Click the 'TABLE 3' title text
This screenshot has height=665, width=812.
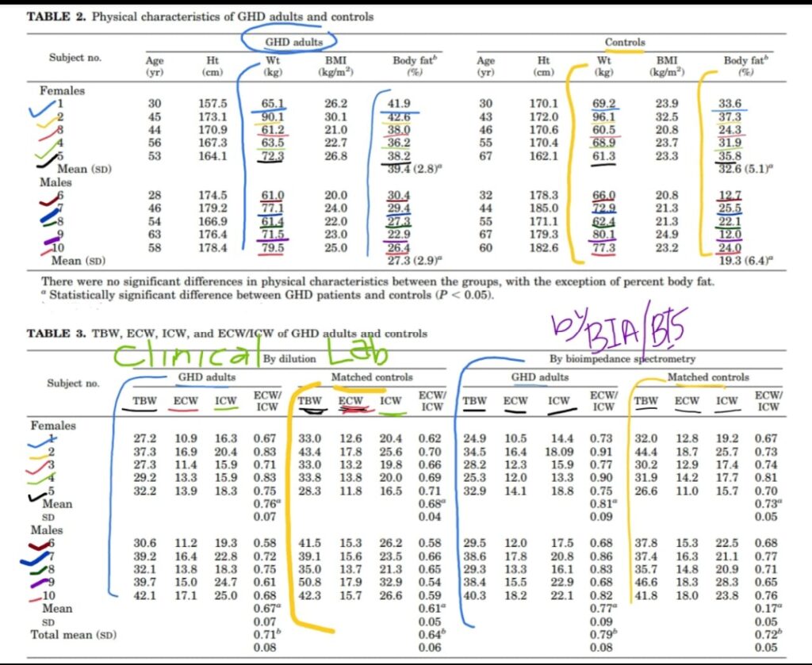[57, 334]
